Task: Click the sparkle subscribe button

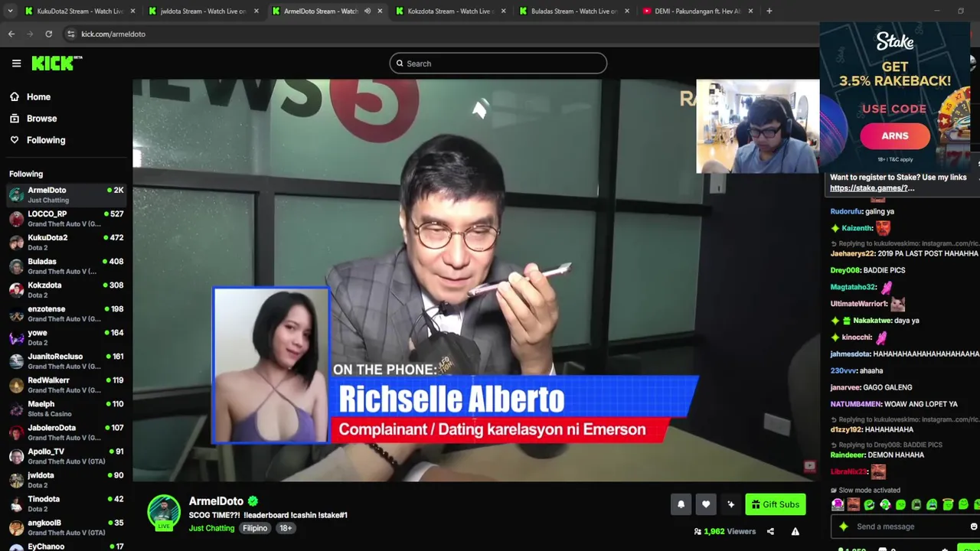Action: (731, 504)
